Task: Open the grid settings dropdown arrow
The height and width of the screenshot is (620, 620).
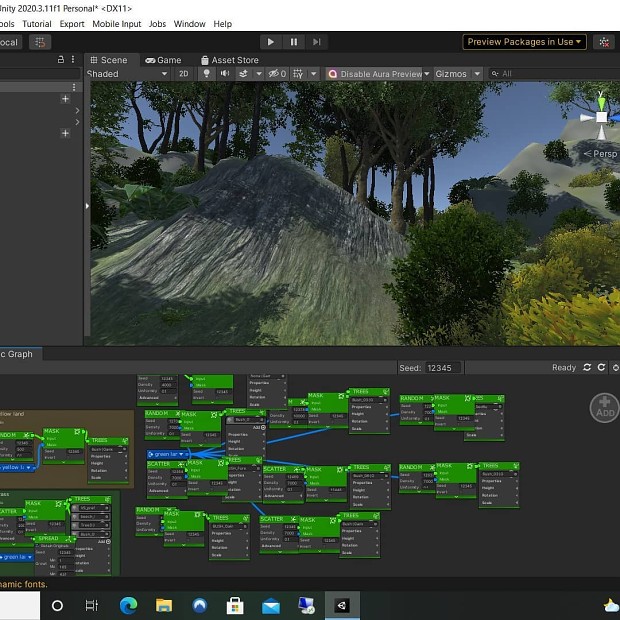Action: coord(314,74)
